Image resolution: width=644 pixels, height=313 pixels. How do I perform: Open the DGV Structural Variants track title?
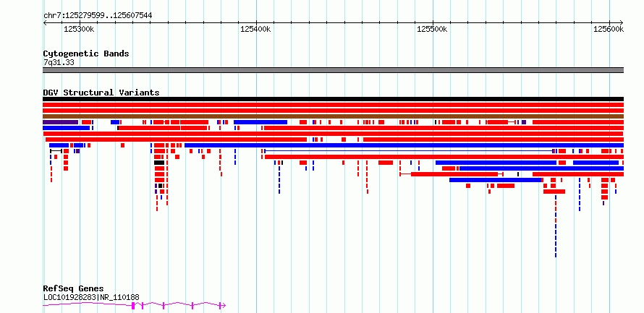click(101, 93)
